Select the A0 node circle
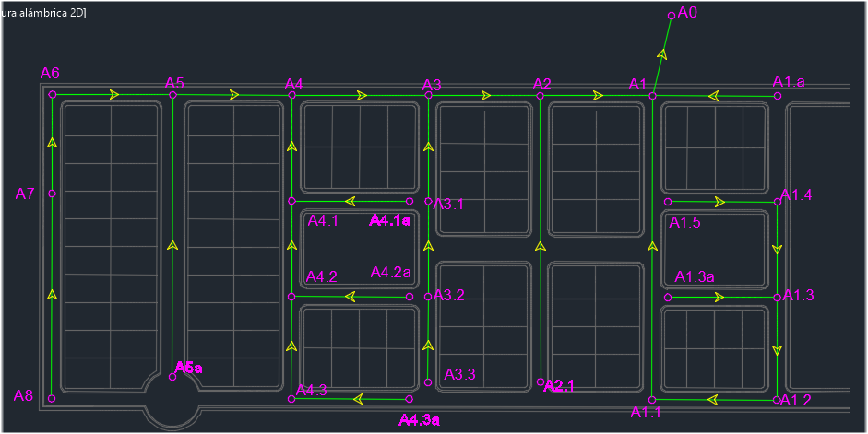The height and width of the screenshot is (434, 868). point(671,16)
